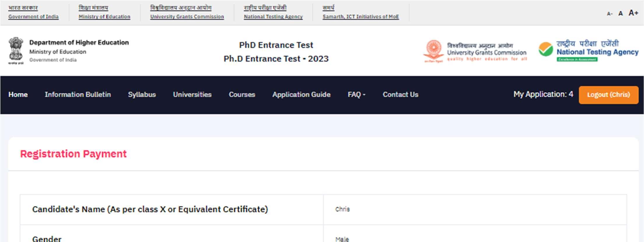Click the University Grants Commission logo

pos(434,51)
